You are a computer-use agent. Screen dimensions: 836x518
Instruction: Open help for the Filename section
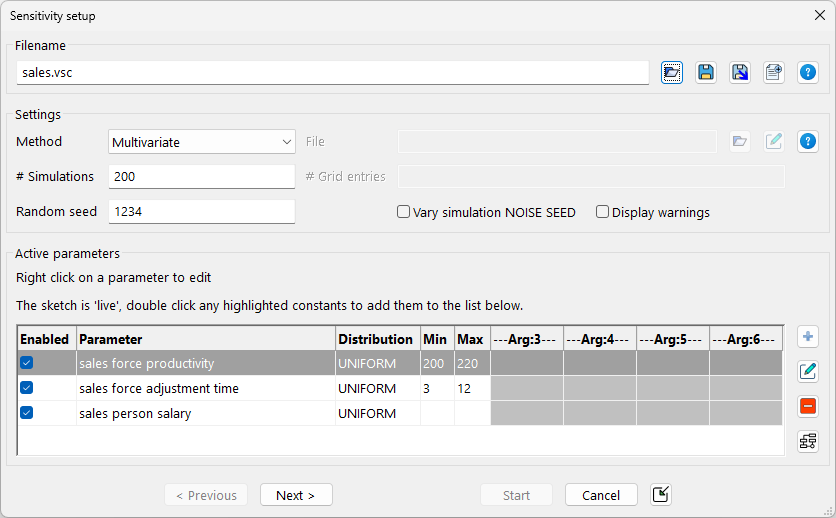pos(807,72)
